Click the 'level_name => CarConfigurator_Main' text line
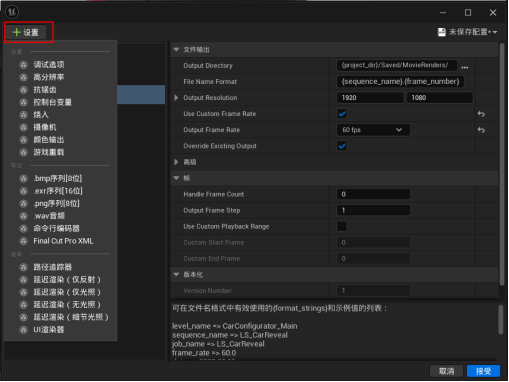 coord(235,326)
